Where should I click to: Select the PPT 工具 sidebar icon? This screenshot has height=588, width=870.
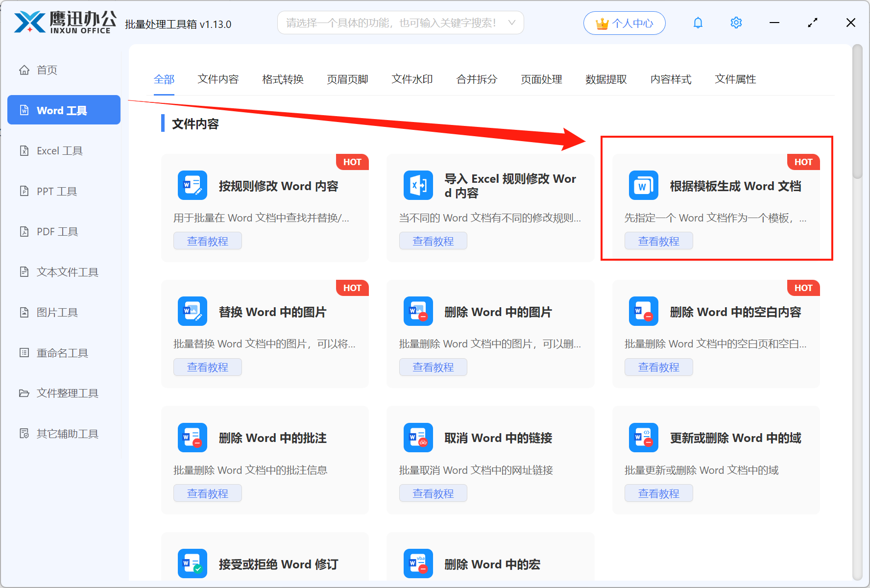24,191
